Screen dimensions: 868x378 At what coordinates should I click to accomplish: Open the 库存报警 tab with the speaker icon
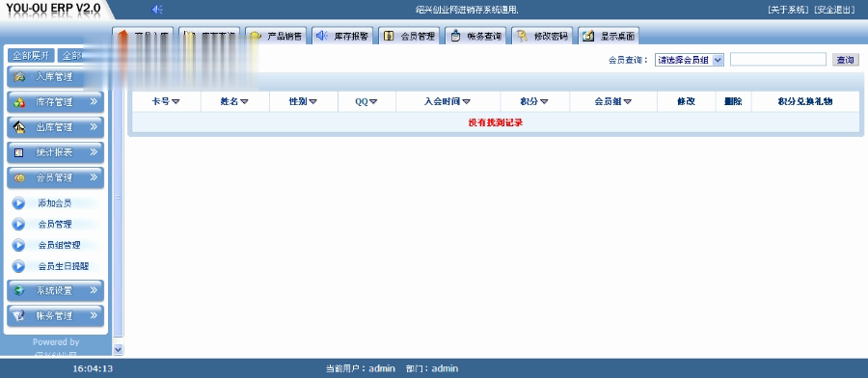(x=342, y=36)
